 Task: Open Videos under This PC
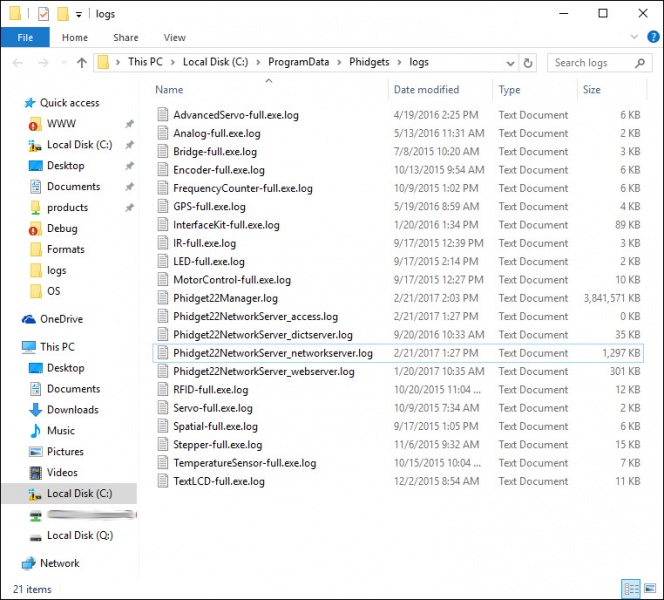62,472
